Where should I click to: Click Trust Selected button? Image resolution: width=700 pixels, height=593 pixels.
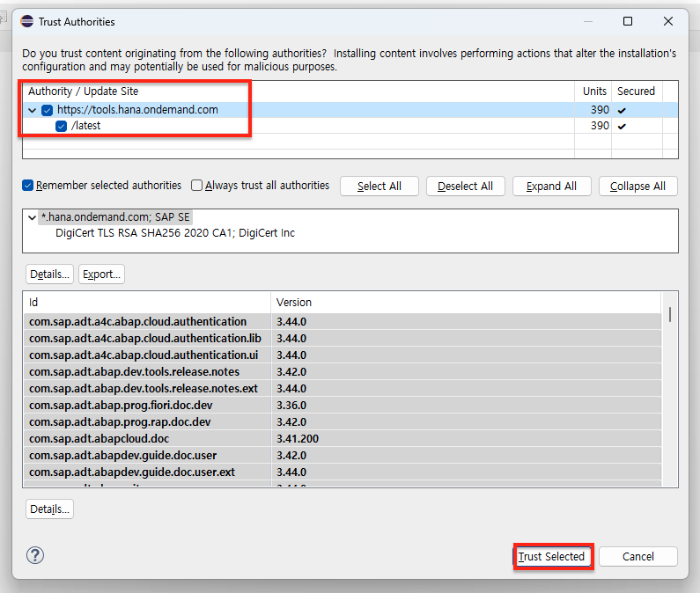[551, 556]
